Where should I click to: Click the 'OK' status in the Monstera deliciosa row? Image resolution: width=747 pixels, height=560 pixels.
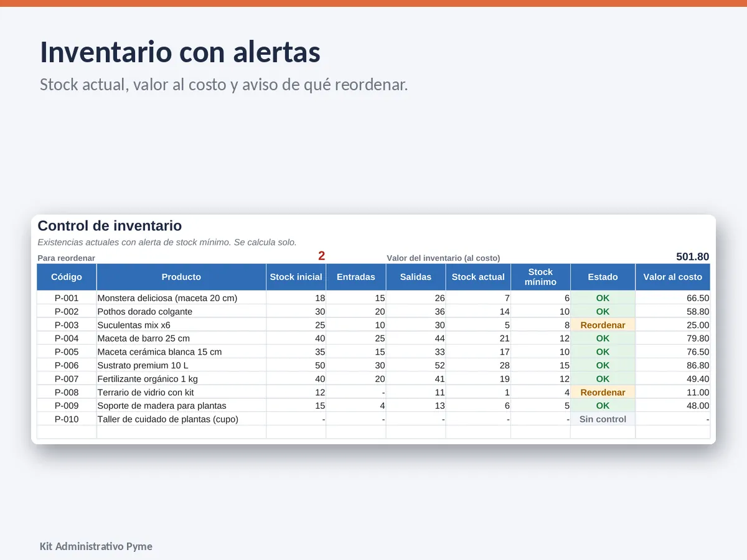pos(603,298)
